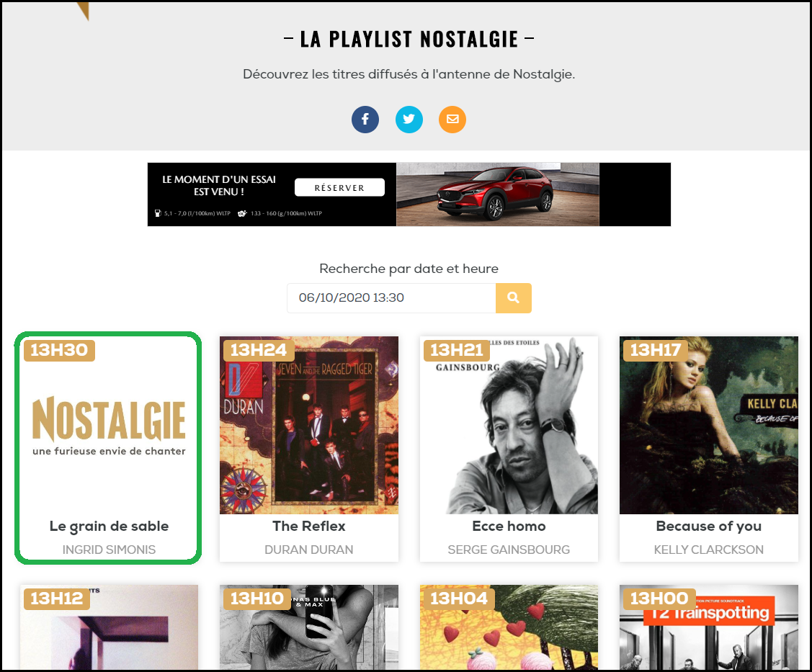This screenshot has height=672, width=812.
Task: Click artist name INGRID SIMONIS
Action: [x=109, y=550]
